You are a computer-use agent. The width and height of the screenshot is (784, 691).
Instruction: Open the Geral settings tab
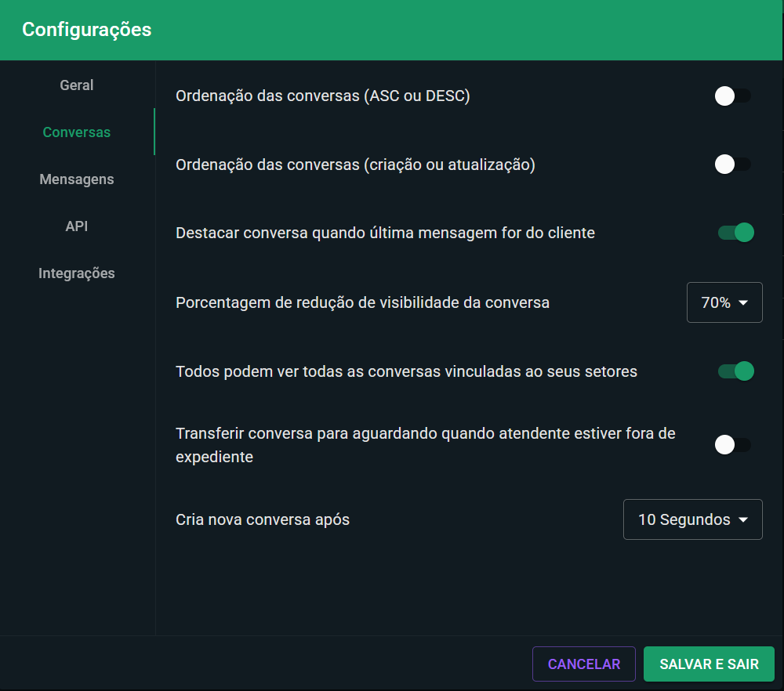click(x=77, y=85)
